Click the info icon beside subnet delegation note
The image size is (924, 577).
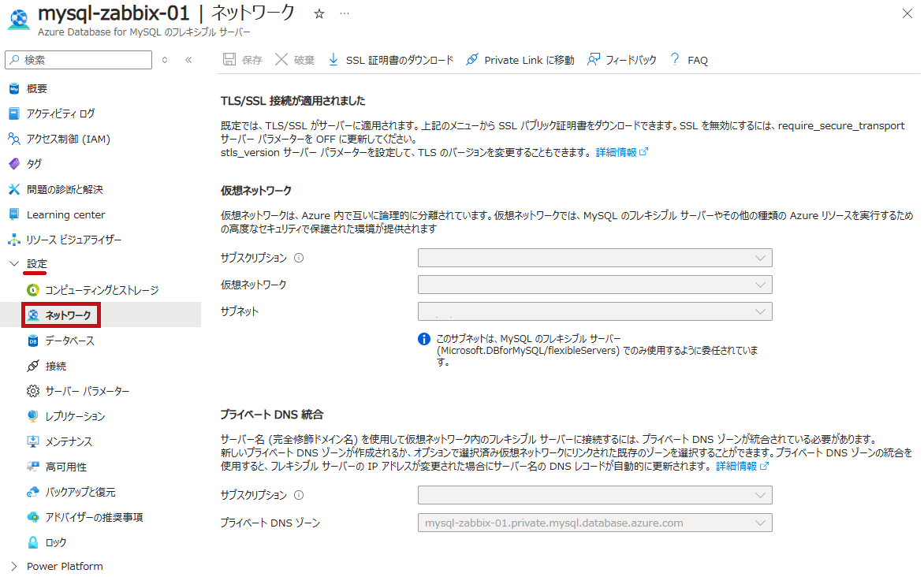(423, 339)
